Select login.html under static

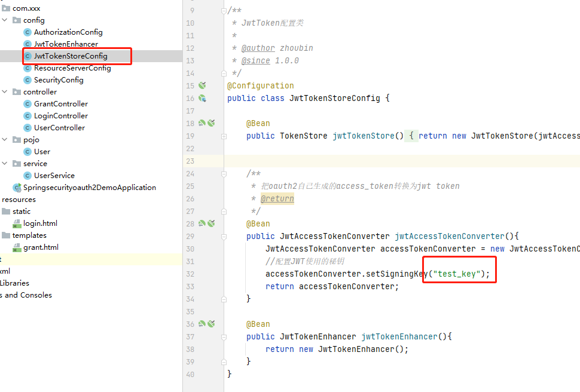[40, 223]
